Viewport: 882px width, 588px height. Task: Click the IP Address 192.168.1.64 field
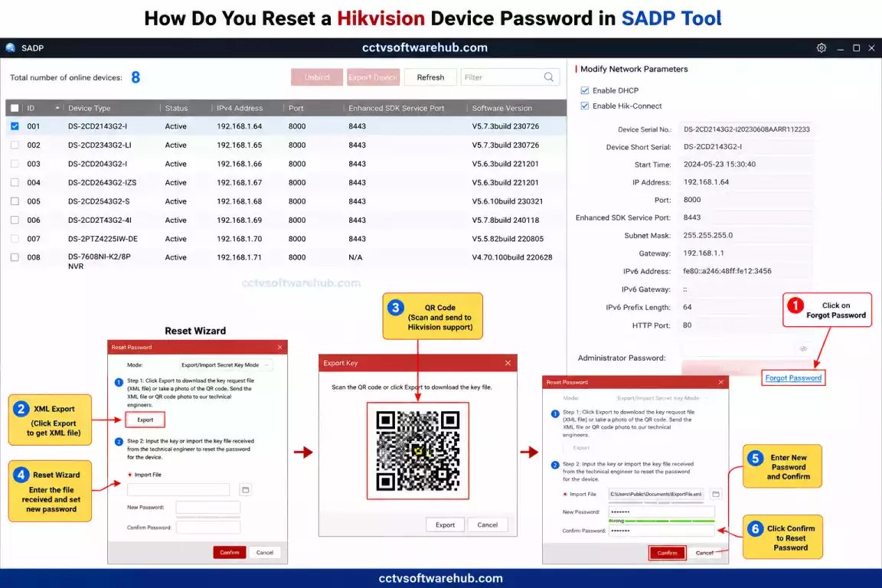click(x=745, y=182)
